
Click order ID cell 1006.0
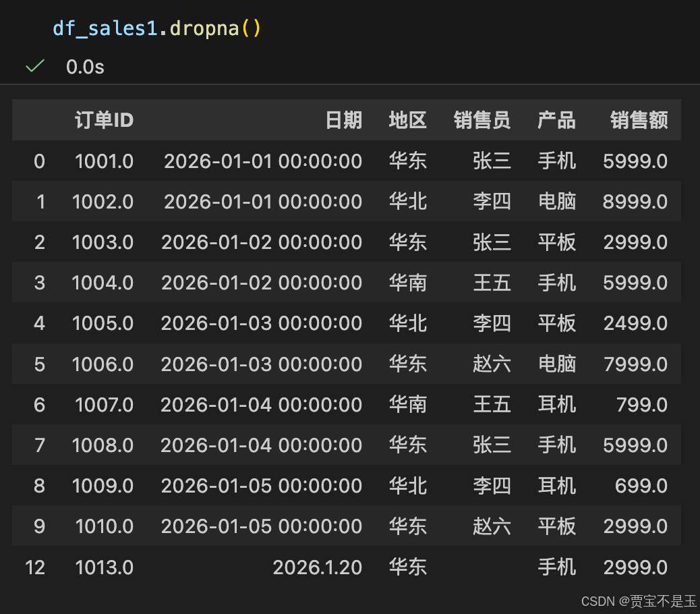103,364
